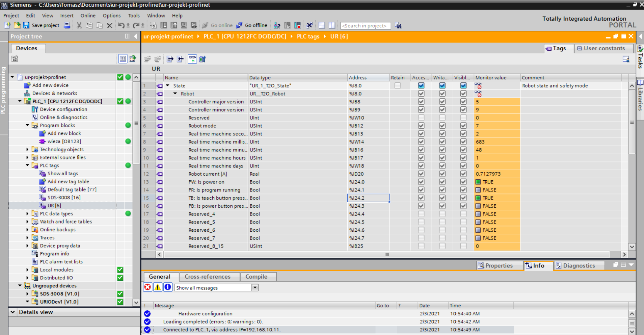The height and width of the screenshot is (335, 644).
Task: Expand PLC data types tree node
Action: point(27,213)
